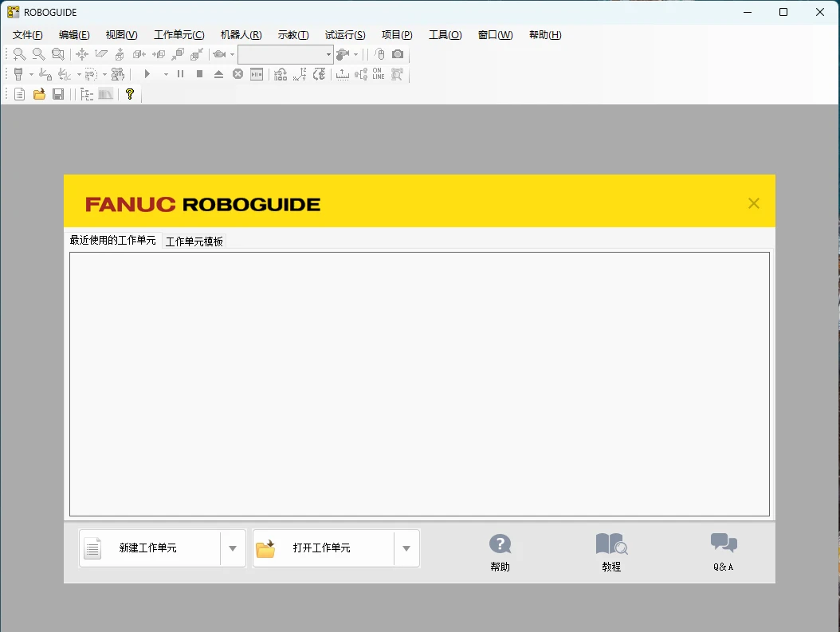
Task: Switch to the 工作单元模板 tab
Action: point(194,240)
